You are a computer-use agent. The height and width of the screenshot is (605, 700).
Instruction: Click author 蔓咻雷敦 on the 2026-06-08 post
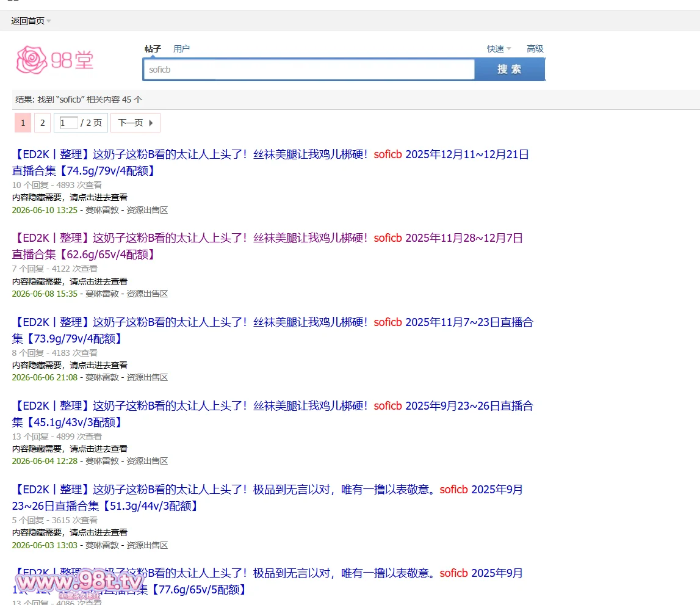[x=103, y=294]
